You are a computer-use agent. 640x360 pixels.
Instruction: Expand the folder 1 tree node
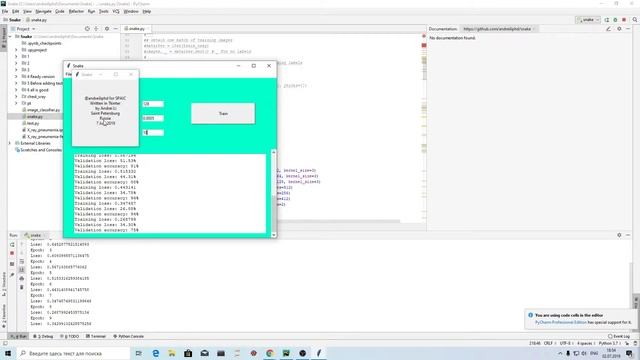click(16, 57)
